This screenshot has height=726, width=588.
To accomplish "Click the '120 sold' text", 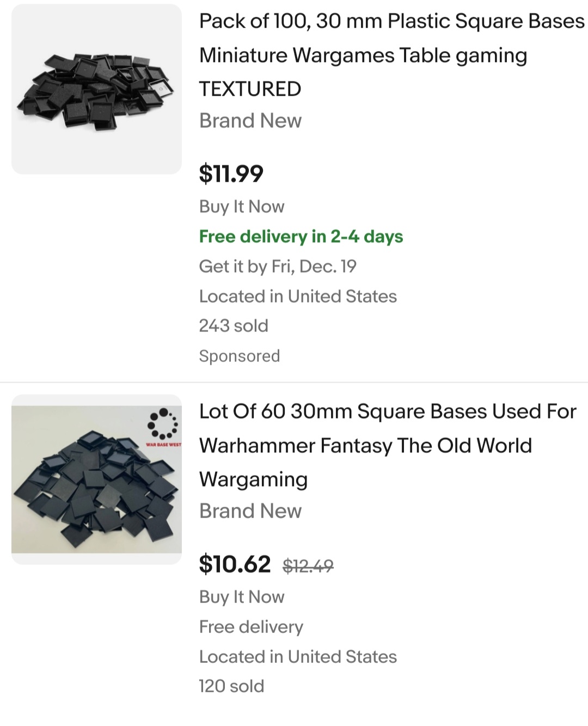I will (231, 686).
